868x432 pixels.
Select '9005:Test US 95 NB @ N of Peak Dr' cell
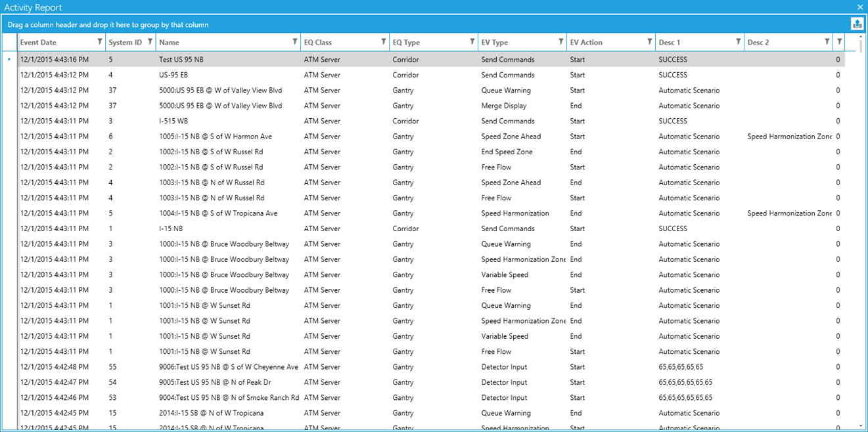(228, 382)
